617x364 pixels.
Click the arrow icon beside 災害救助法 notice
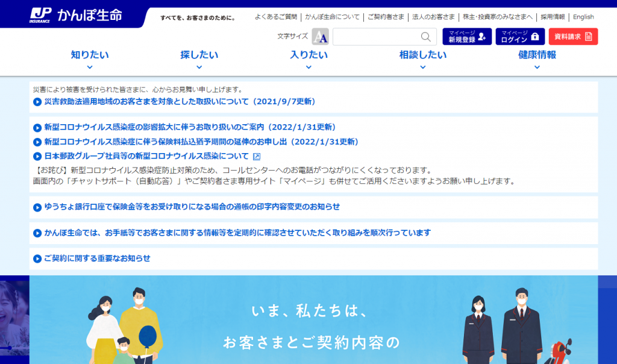(x=36, y=102)
